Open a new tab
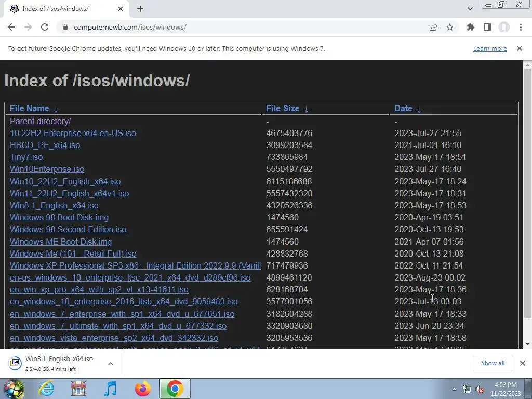Image resolution: width=532 pixels, height=399 pixels. pyautogui.click(x=140, y=9)
